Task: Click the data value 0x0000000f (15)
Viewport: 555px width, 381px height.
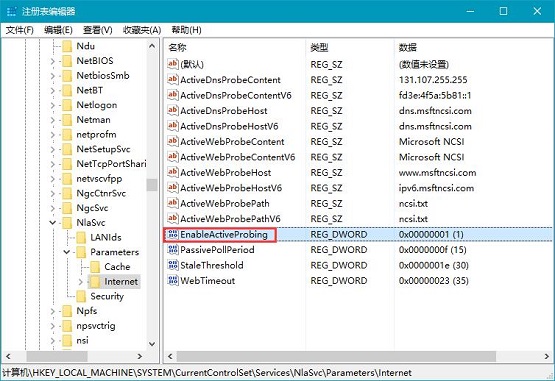Action: [x=433, y=250]
